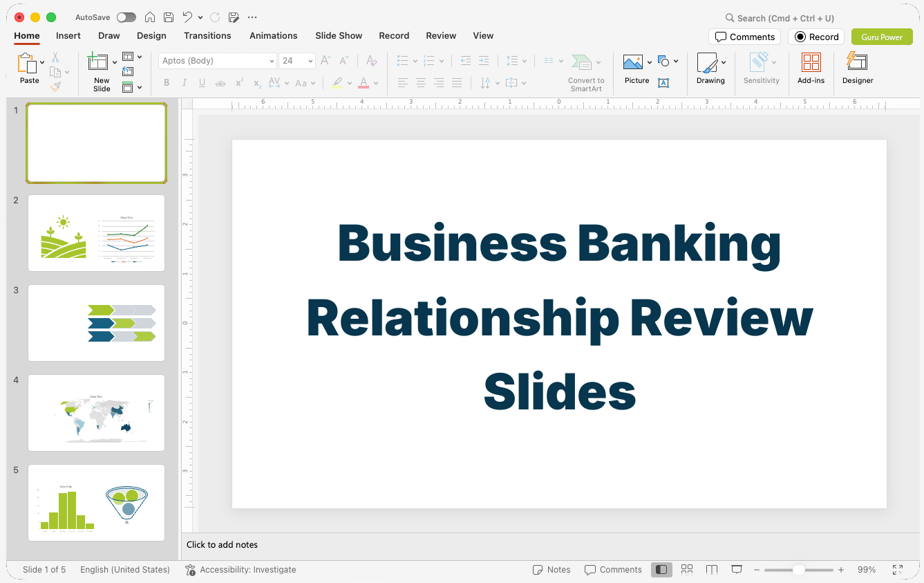Click the Redo arrow icon
The height and width of the screenshot is (583, 924).
pos(214,17)
